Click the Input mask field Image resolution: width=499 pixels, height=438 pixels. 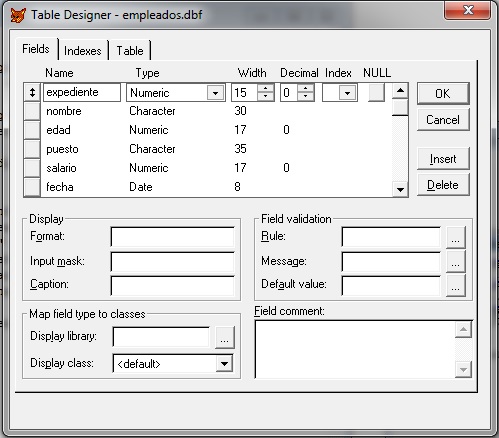point(173,262)
